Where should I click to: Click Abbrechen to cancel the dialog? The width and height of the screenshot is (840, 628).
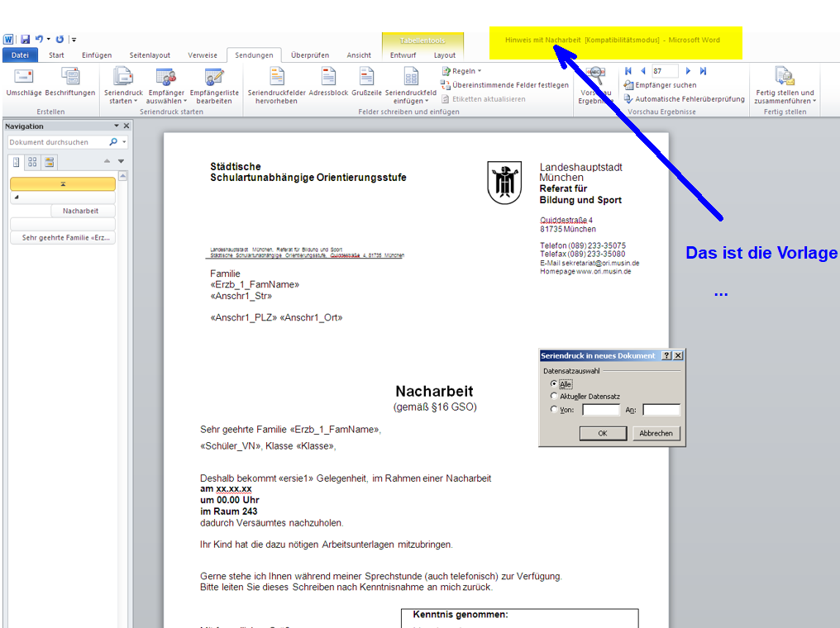click(656, 433)
